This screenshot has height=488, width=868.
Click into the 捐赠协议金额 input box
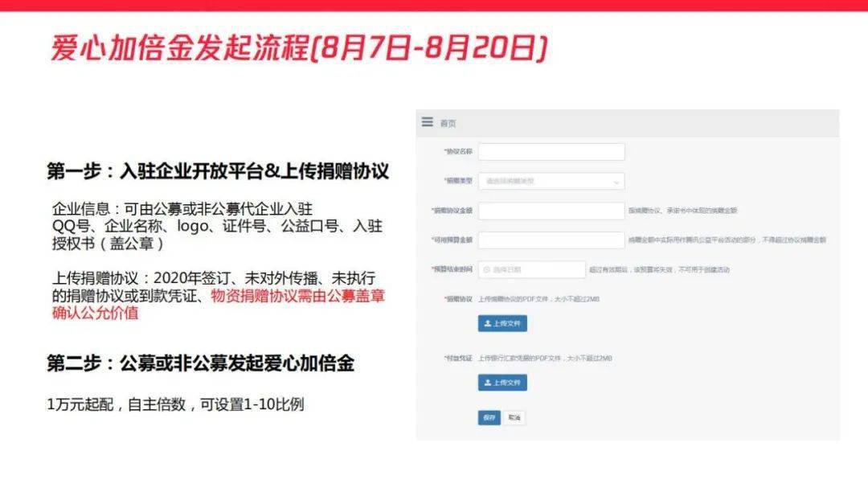pyautogui.click(x=551, y=211)
